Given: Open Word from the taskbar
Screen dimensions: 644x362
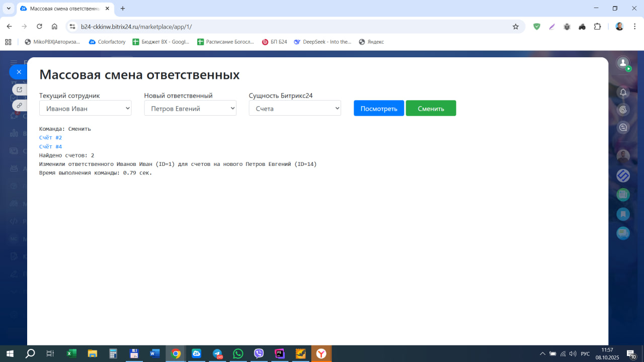Looking at the screenshot, I should pyautogui.click(x=155, y=353).
